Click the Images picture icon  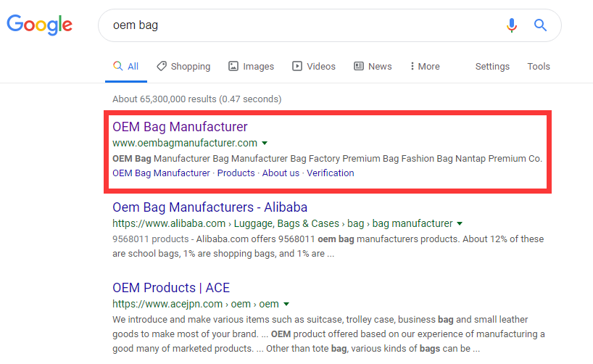[233, 66]
